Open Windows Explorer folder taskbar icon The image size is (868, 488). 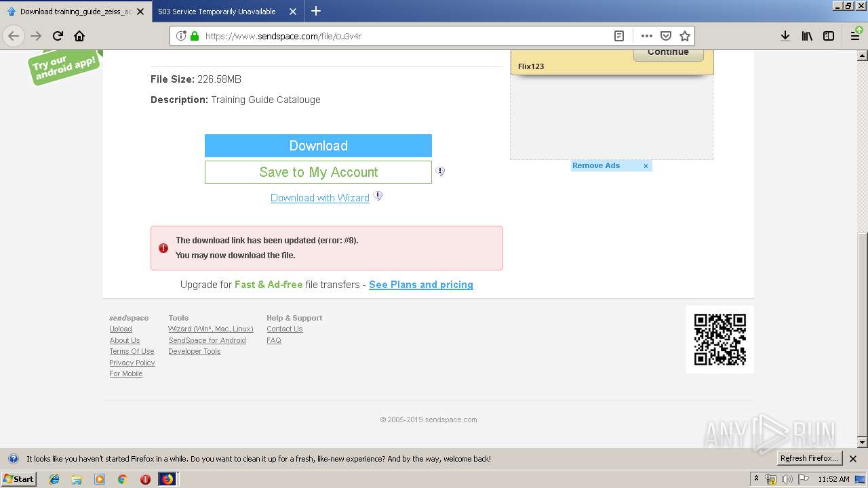[x=77, y=479]
